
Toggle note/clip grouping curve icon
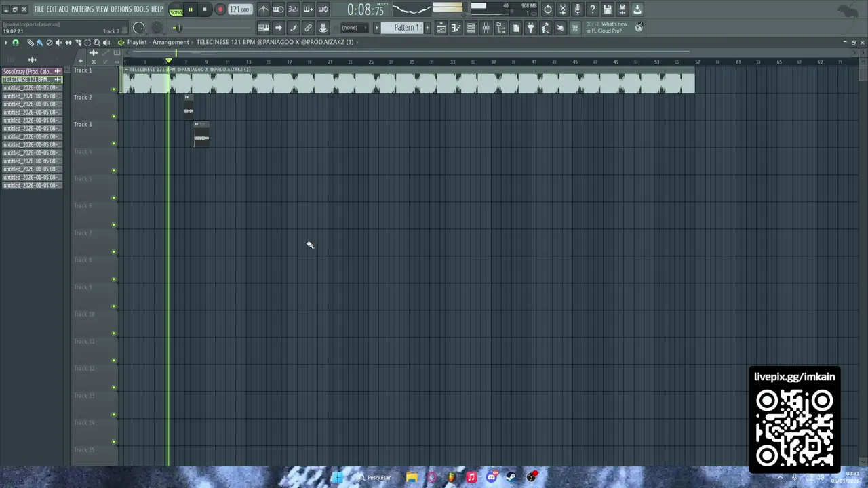(x=293, y=28)
